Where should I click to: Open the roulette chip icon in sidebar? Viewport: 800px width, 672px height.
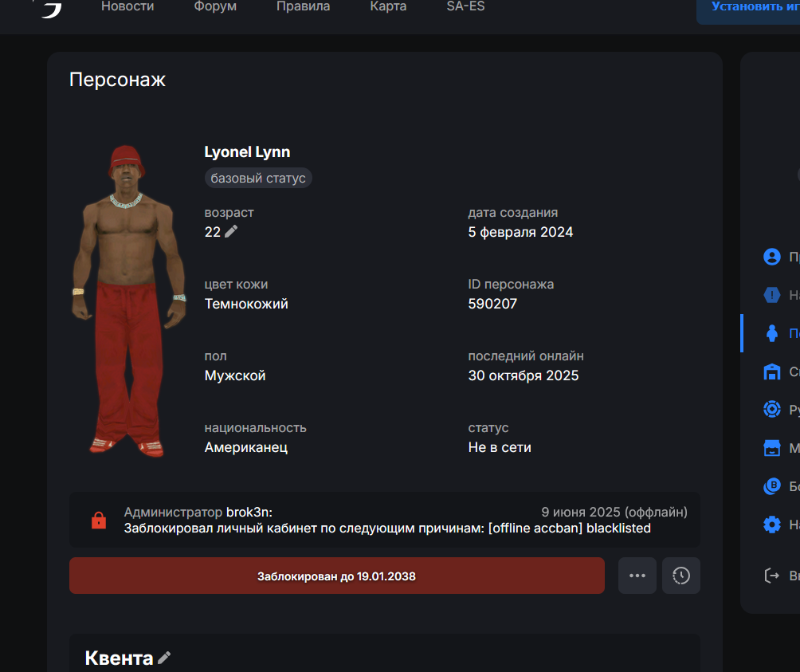click(x=771, y=409)
